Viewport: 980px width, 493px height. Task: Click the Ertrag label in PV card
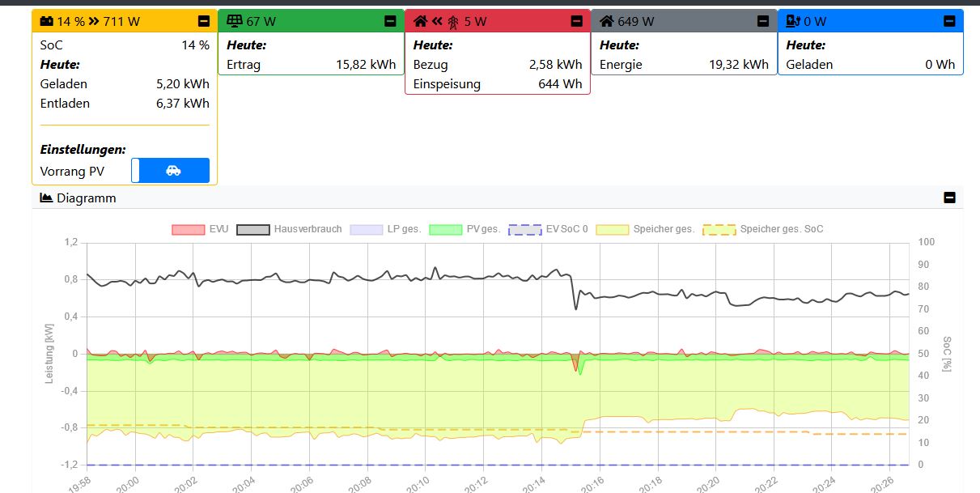click(244, 65)
